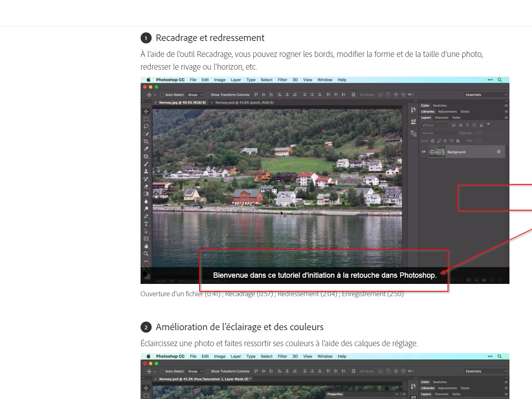Select the Gradient tool in the first video
532x399 pixels.
click(146, 194)
